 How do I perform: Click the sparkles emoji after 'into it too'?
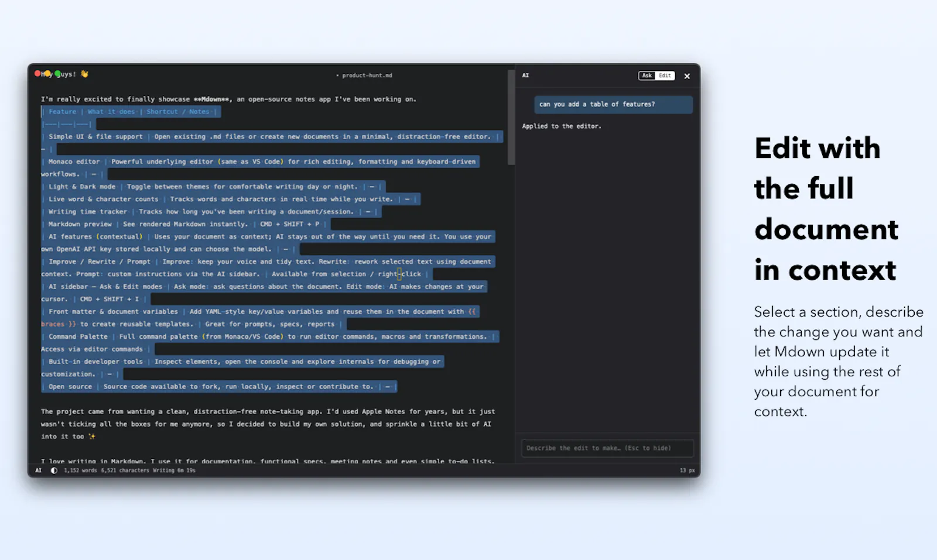92,437
